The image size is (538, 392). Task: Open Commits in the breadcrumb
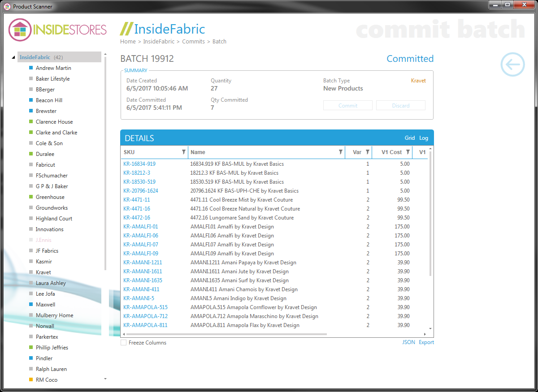(x=193, y=42)
